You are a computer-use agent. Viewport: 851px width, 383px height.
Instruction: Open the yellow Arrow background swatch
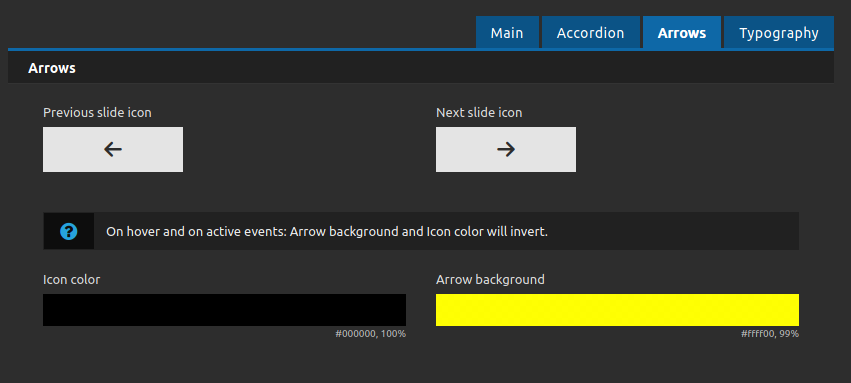point(617,310)
